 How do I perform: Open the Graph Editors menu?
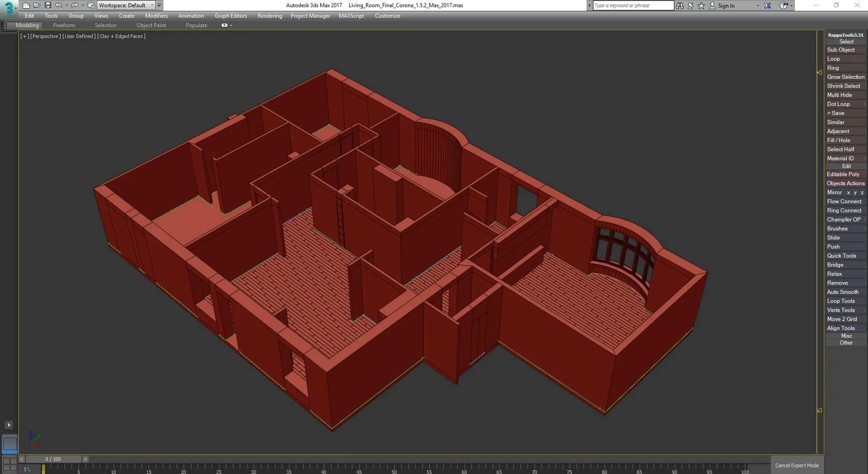click(231, 16)
